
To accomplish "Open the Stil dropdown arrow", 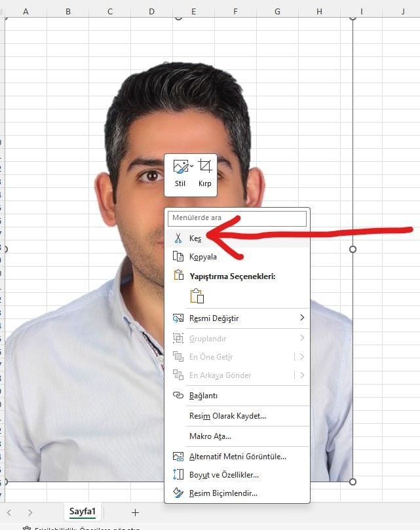I will pos(192,166).
